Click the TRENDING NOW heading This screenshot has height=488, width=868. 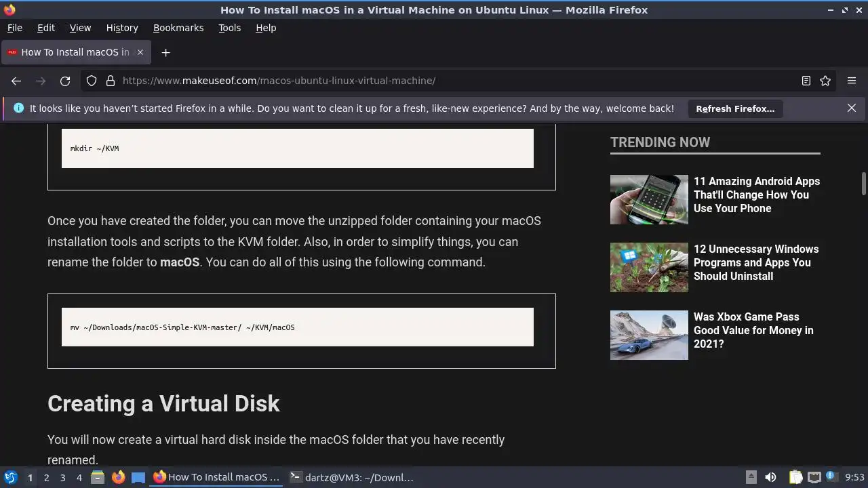coord(660,142)
